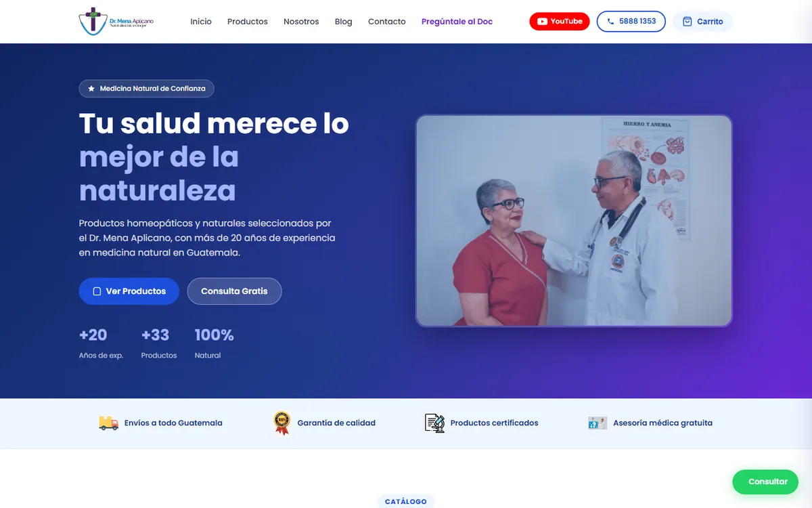
Task: Click the "+20" years statistic
Action: (93, 335)
